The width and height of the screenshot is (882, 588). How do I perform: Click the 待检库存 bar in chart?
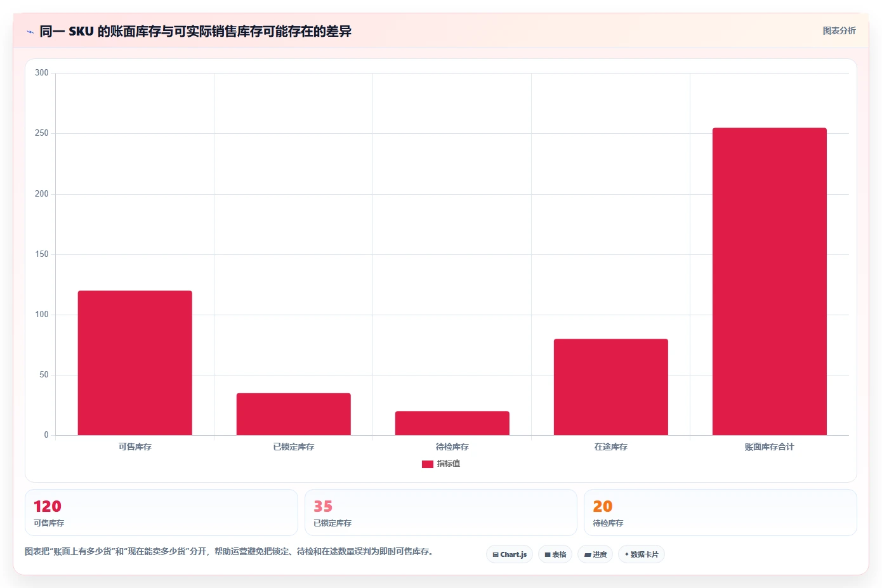point(452,423)
